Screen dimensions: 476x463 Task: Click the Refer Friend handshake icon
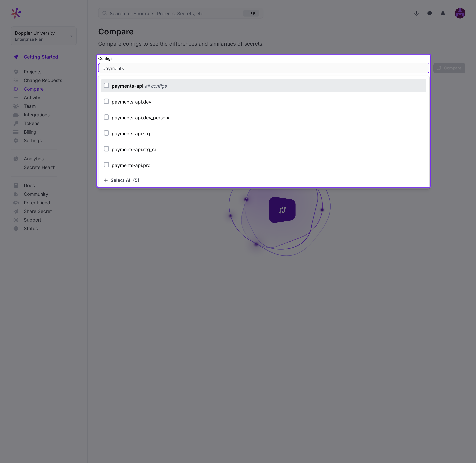point(16,203)
